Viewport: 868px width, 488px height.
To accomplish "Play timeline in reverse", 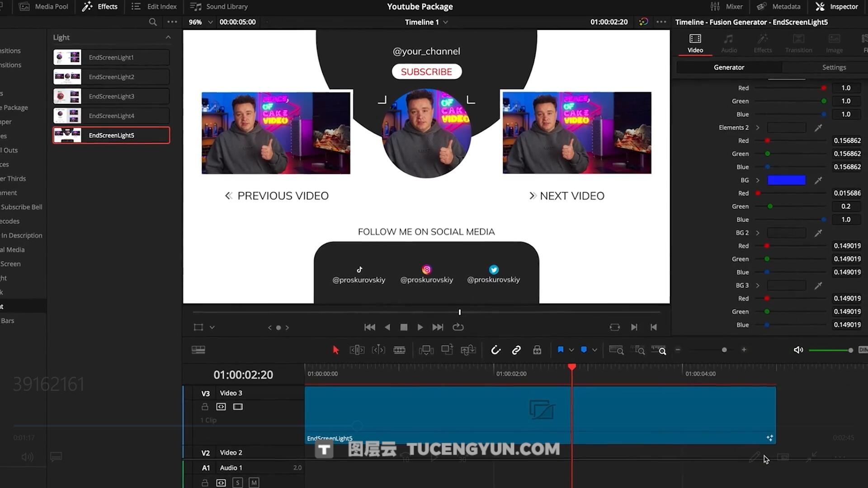I will pos(387,327).
